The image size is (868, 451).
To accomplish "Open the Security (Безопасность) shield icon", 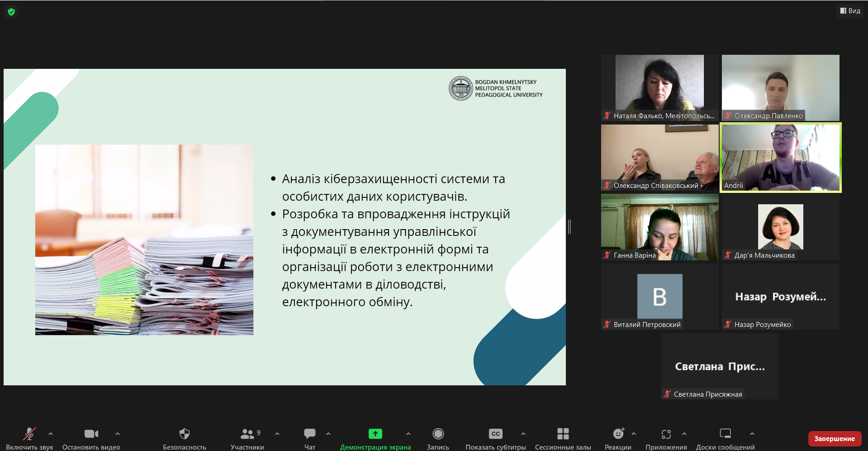I will [x=184, y=434].
